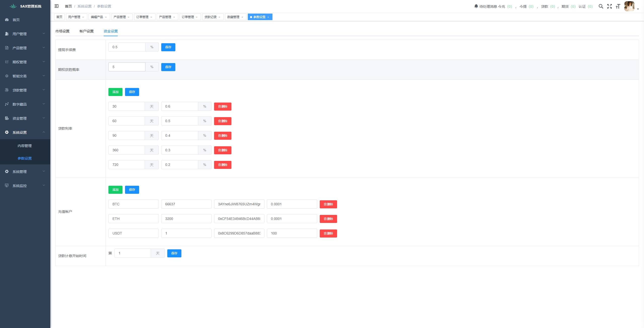Screen dimensions: 644x328
Task: Delete the 720 天 loan rate row
Action: (x=223, y=165)
